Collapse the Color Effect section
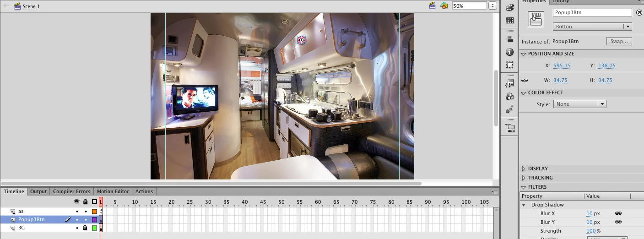The height and width of the screenshot is (239, 644). tap(524, 92)
